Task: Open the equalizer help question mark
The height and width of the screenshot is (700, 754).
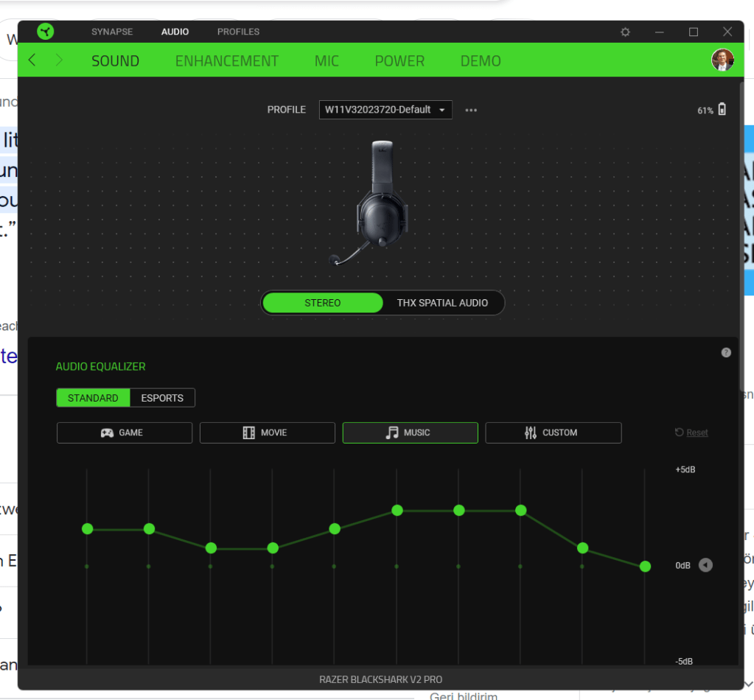Action: pos(726,352)
